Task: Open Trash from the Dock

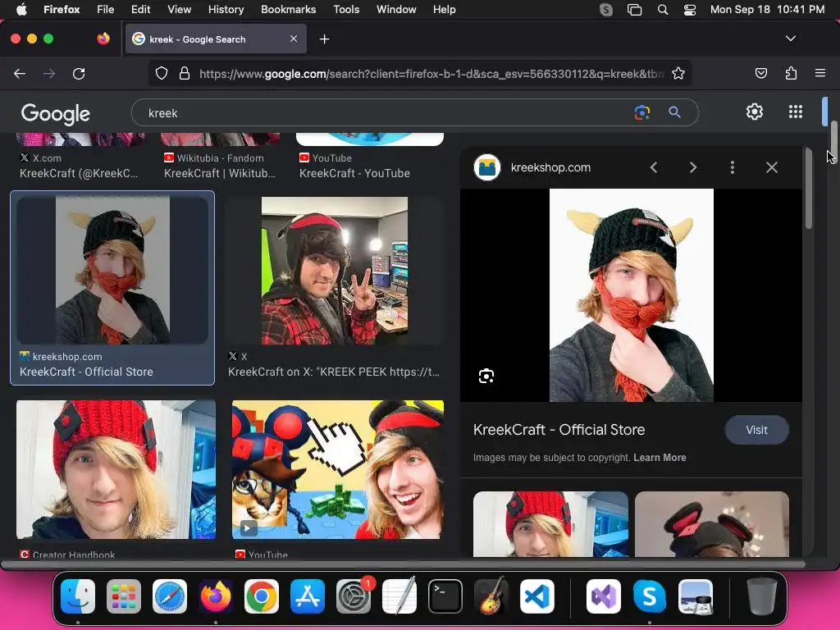Action: (762, 596)
